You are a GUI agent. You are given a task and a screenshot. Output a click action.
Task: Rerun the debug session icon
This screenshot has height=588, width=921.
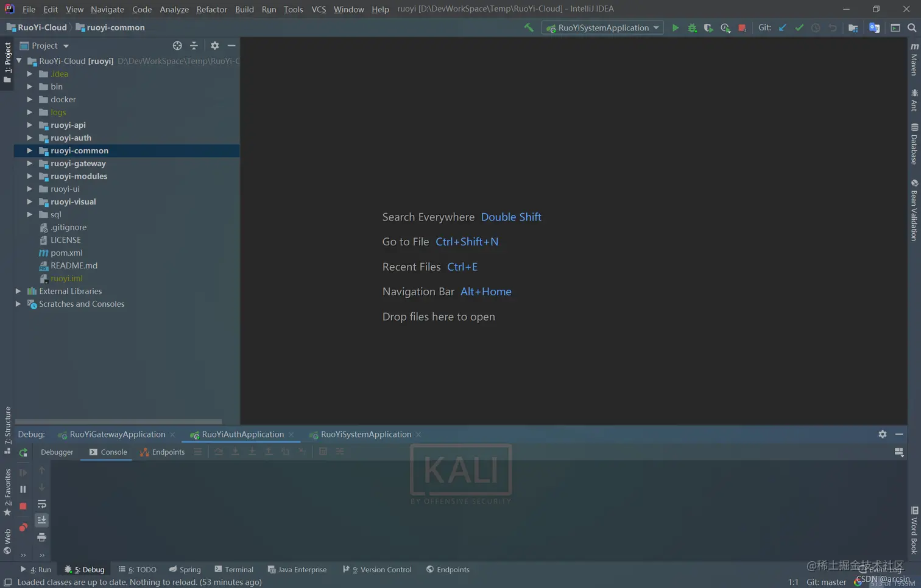(23, 452)
